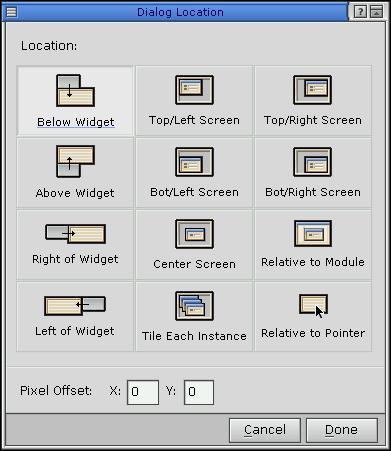Select the Right of Widget option
This screenshot has height=451, width=391.
pos(75,245)
